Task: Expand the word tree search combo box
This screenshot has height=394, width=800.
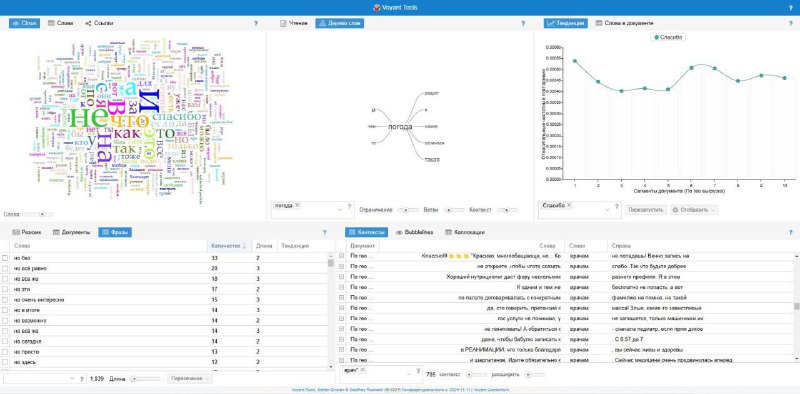Action: click(x=340, y=210)
